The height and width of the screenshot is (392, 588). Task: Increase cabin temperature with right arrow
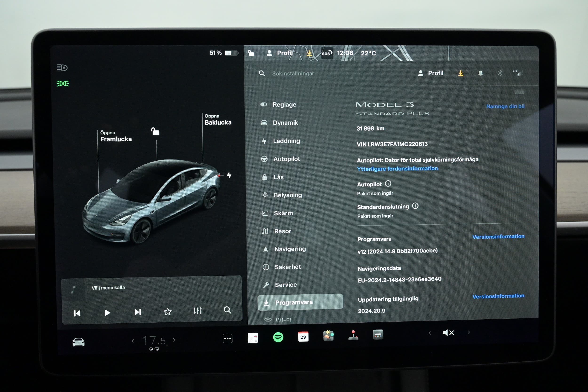pos(174,340)
